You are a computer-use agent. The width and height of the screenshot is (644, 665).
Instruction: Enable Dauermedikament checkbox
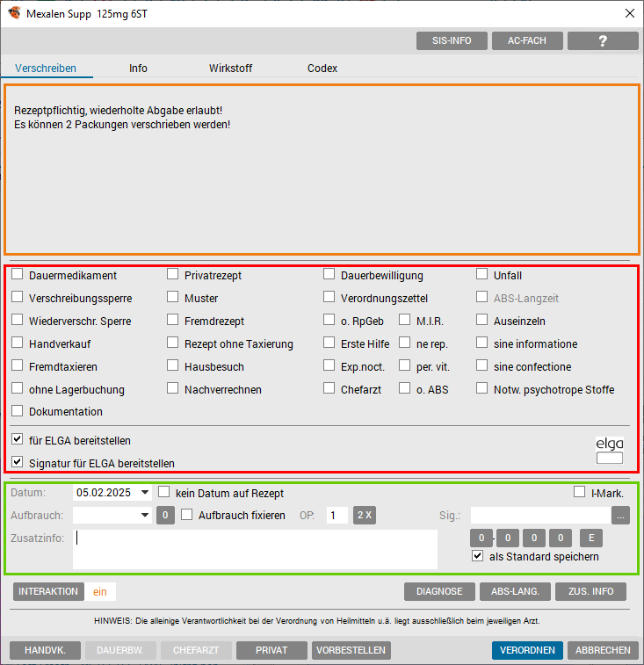pyautogui.click(x=18, y=274)
